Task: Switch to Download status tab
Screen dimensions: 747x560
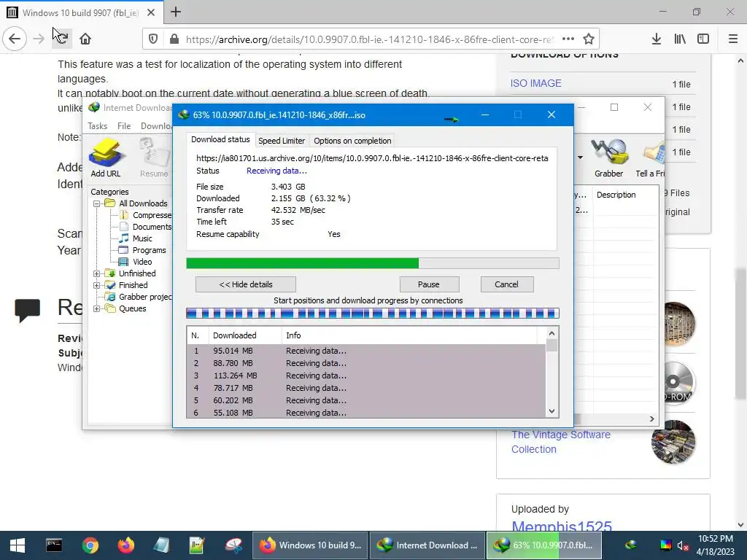Action: point(220,139)
